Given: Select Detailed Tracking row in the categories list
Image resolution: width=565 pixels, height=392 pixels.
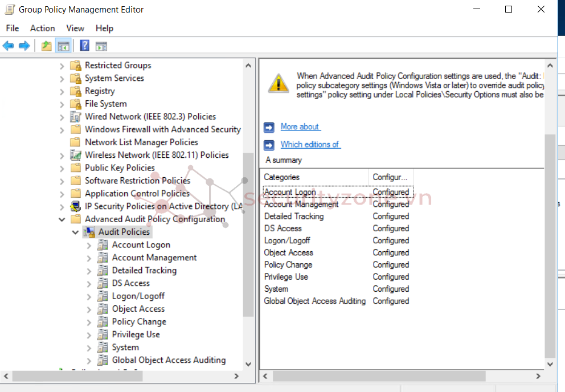Looking at the screenshot, I should tap(294, 217).
